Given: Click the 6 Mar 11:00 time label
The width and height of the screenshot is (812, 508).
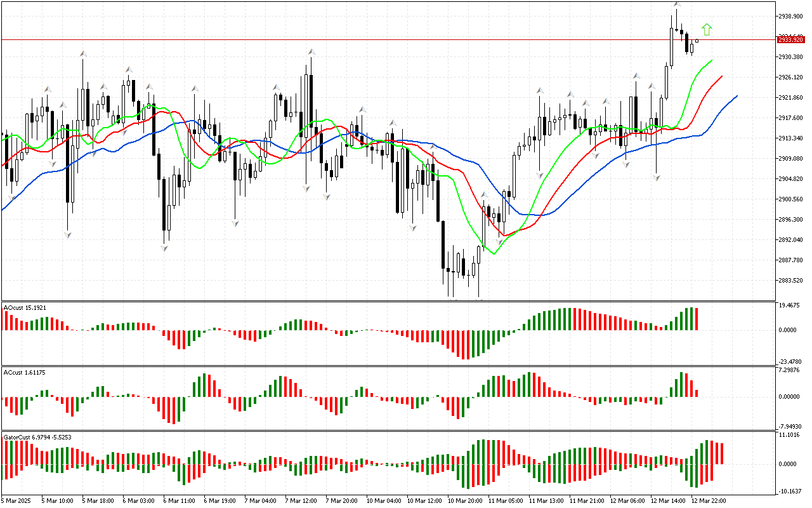Looking at the screenshot, I should (x=180, y=501).
